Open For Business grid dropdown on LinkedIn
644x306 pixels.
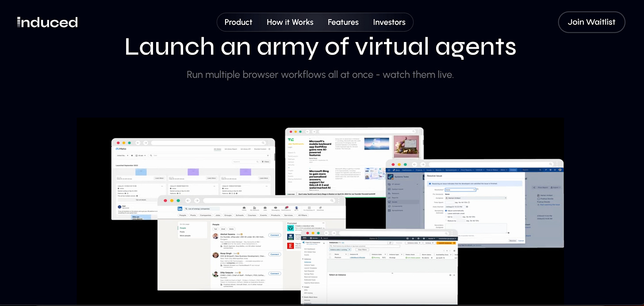309,208
